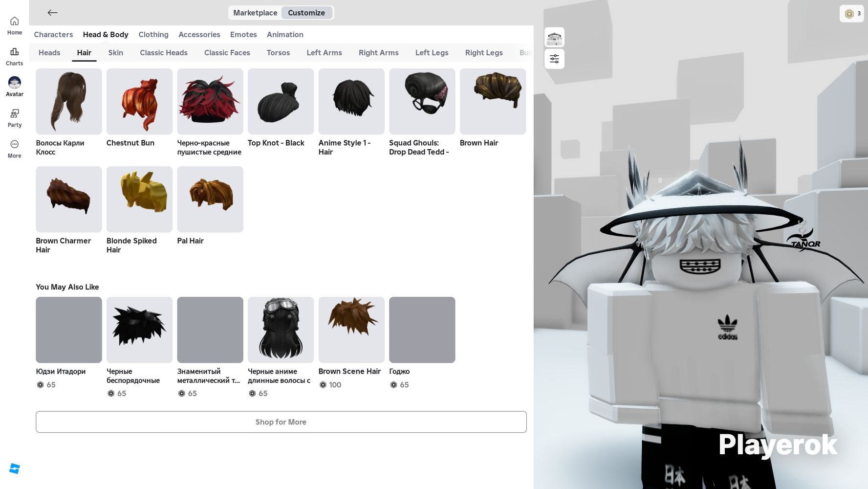Select the Left Arms subcategory
The image size is (868, 489).
click(325, 53)
